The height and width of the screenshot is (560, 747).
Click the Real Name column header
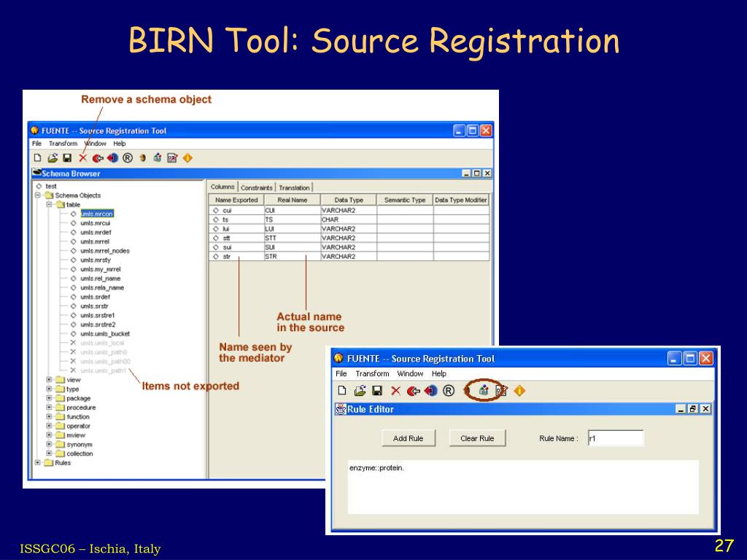(293, 200)
